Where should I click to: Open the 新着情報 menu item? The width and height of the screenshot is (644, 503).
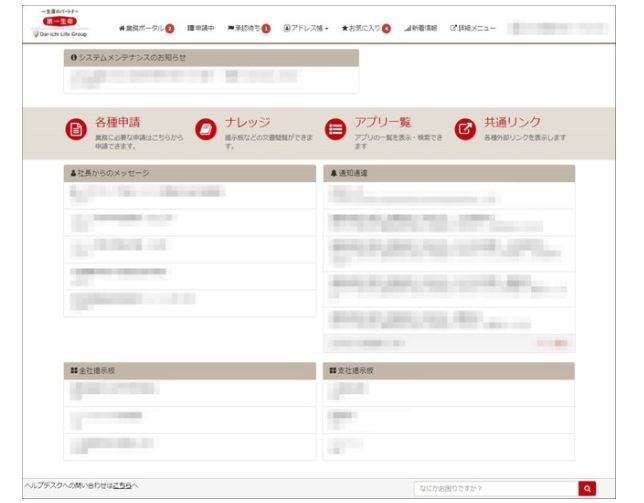click(420, 28)
